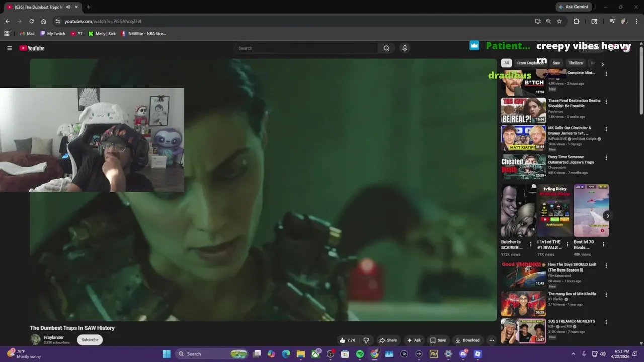The image size is (644, 362).
Task: Select the From Fraylancer filter chip
Action: coord(530,63)
